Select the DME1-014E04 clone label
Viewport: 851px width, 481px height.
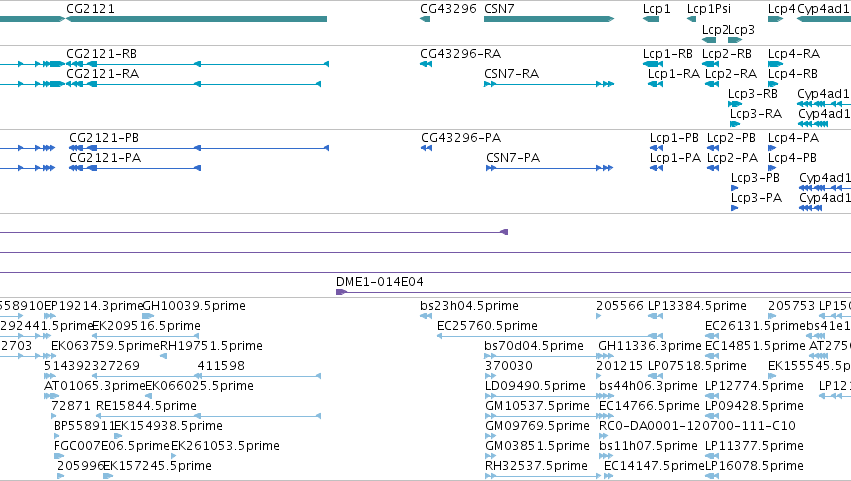tap(379, 282)
